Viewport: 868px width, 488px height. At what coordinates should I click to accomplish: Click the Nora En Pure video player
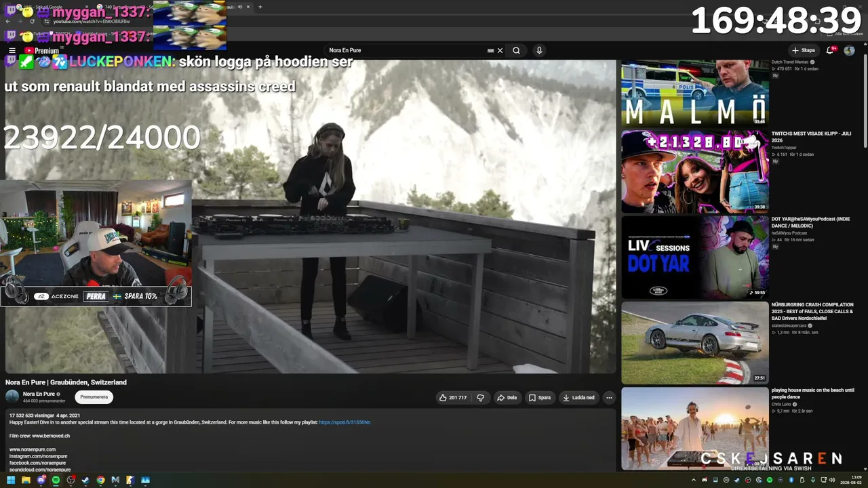click(x=311, y=216)
